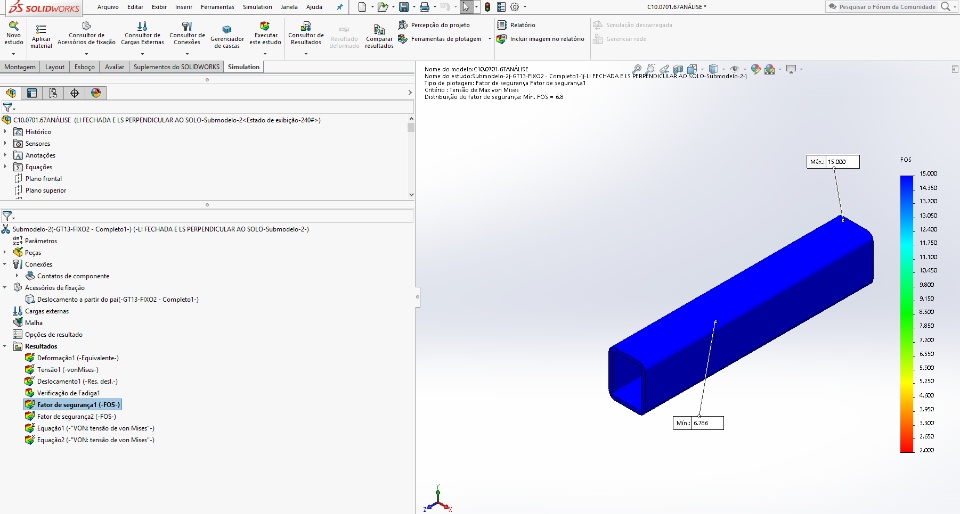Click the Save disk icon
This screenshot has height=514, width=960.
pos(403,7)
